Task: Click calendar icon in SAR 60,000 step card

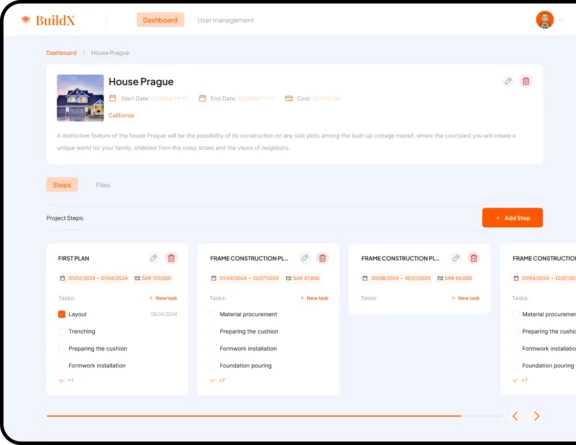Action: (x=365, y=278)
